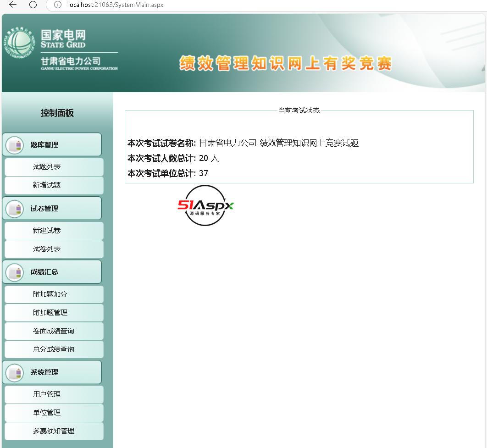Open 单位管理 under system management
Viewport: 487px width, 448px height.
point(54,413)
